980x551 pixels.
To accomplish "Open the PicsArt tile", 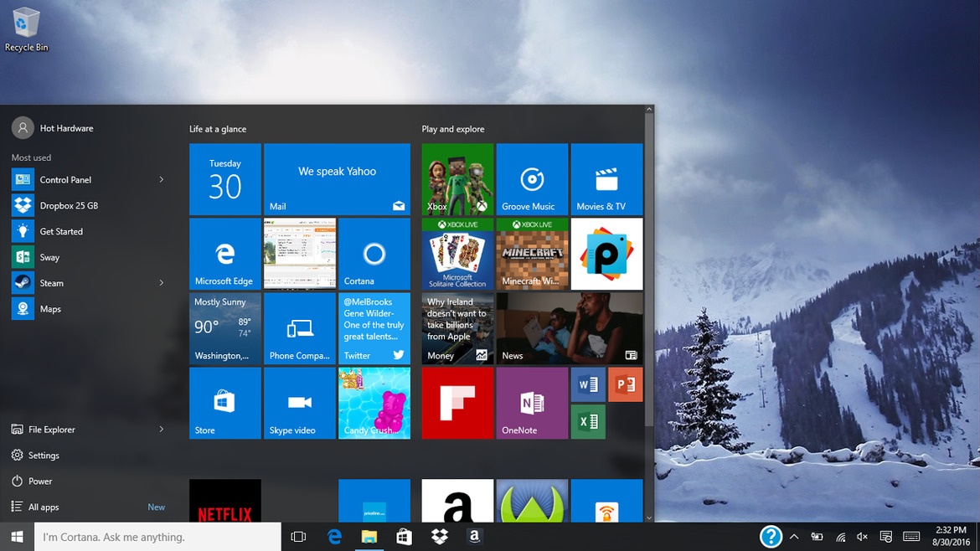I will [607, 254].
